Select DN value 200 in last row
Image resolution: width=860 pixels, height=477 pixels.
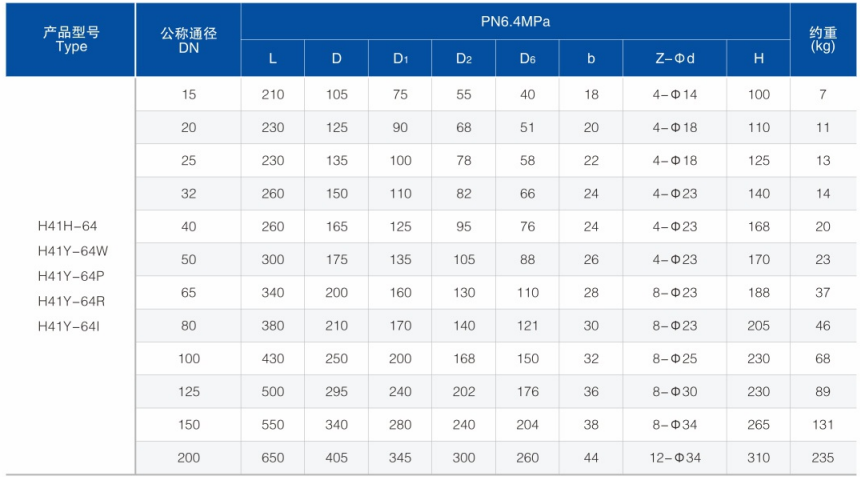tap(188, 458)
